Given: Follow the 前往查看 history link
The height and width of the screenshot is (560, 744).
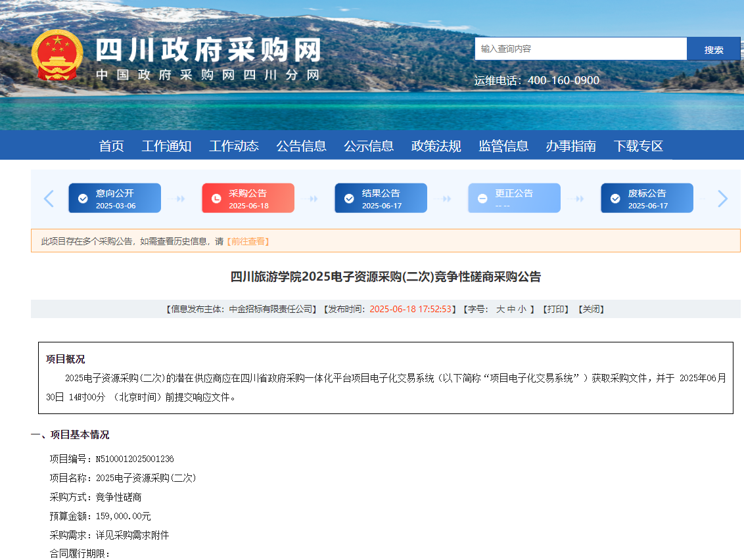Looking at the screenshot, I should click(x=248, y=241).
